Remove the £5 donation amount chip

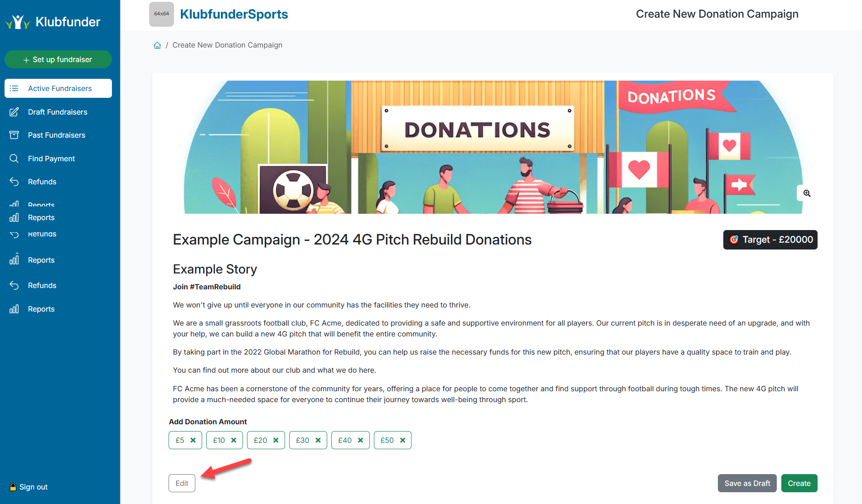pos(193,440)
